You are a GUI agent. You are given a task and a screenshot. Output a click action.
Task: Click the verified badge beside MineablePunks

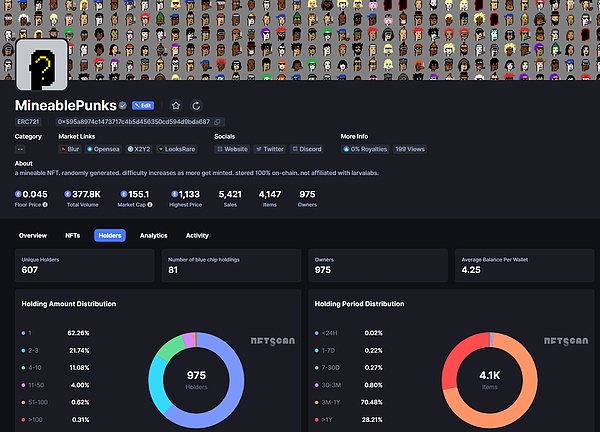click(x=122, y=105)
